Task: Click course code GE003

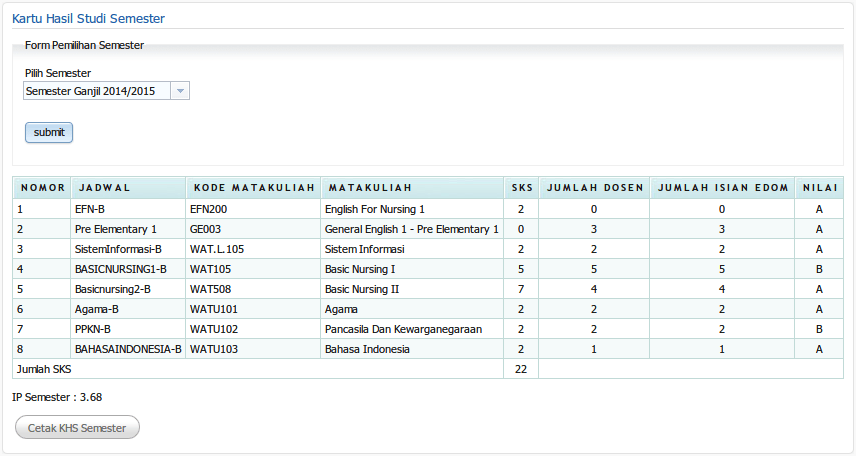Action: tap(205, 229)
